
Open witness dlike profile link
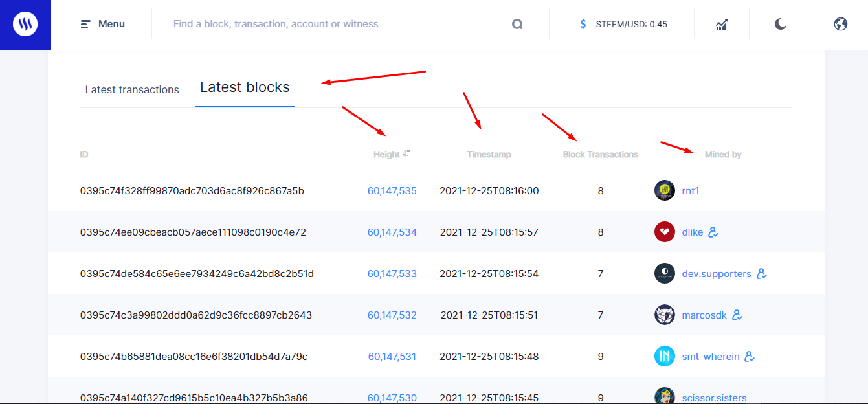[693, 232]
